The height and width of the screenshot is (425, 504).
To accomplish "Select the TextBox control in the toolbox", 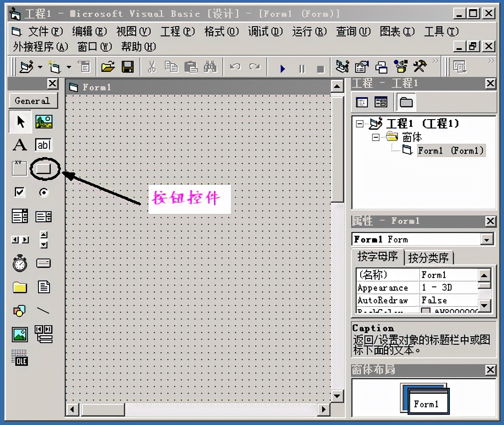I will [44, 145].
